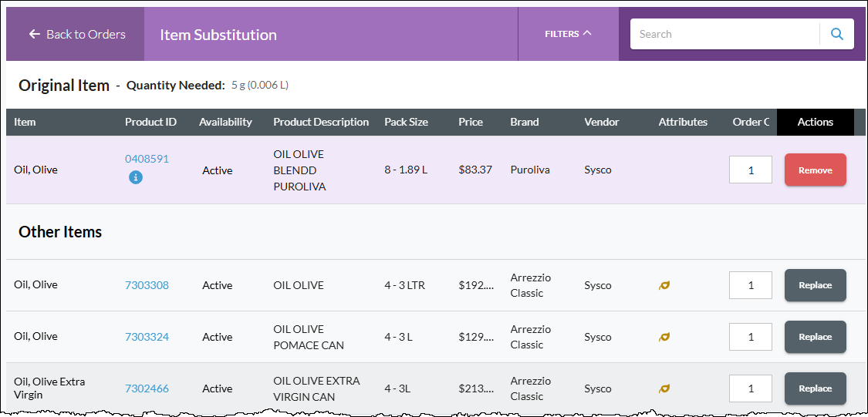Remove the original Puroliva item
Viewport: 868px width, 417px height.
pyautogui.click(x=815, y=170)
